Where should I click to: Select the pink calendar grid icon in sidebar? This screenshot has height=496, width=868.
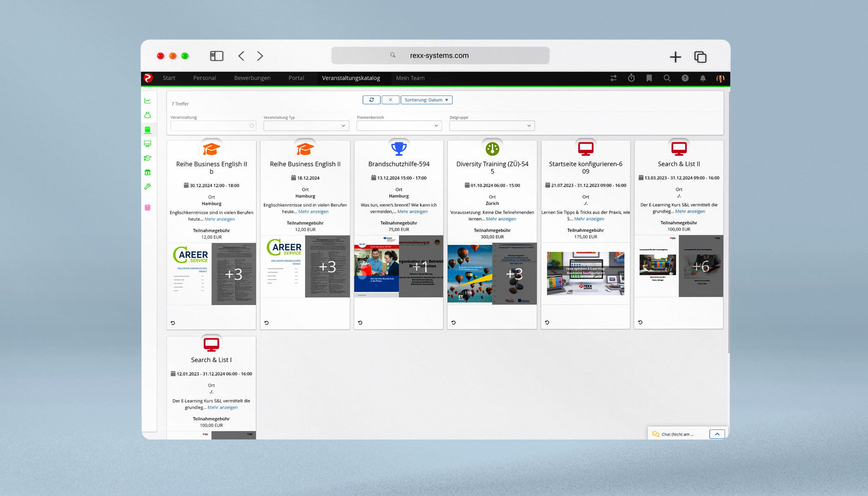pyautogui.click(x=148, y=207)
